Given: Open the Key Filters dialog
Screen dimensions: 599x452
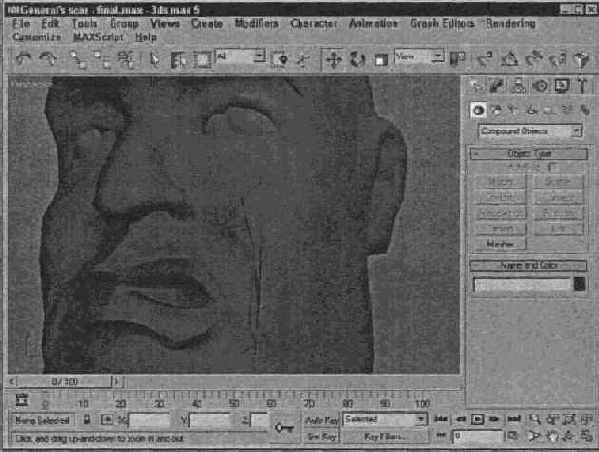Looking at the screenshot, I should [385, 436].
